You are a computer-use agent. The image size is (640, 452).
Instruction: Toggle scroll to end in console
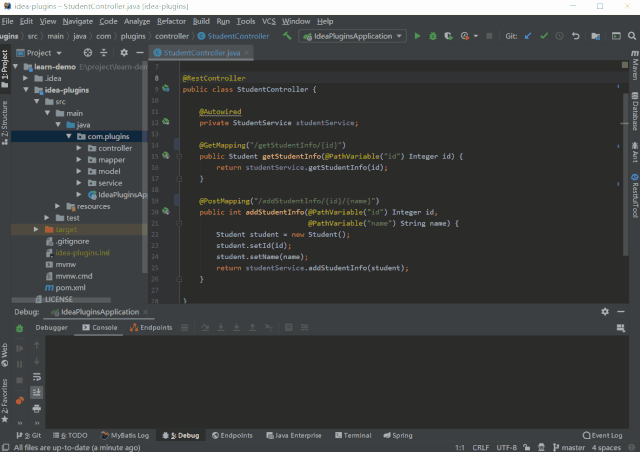[x=37, y=392]
